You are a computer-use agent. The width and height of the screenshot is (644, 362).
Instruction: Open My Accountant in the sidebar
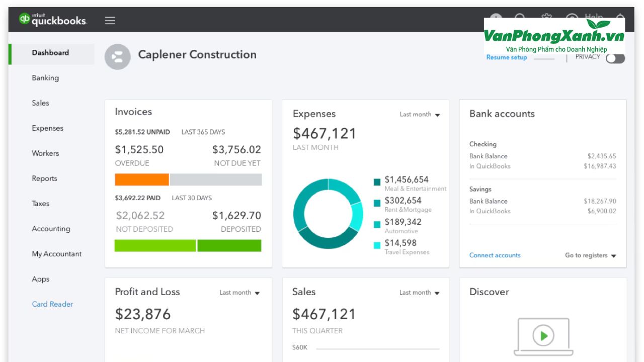(57, 254)
